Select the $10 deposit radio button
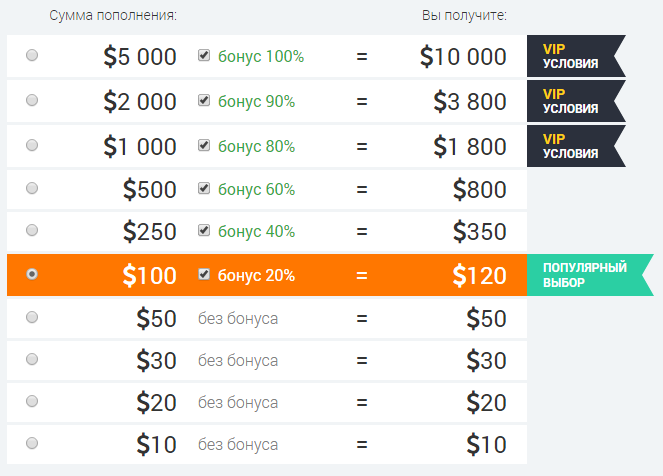Image resolution: width=663 pixels, height=476 pixels. tap(32, 443)
